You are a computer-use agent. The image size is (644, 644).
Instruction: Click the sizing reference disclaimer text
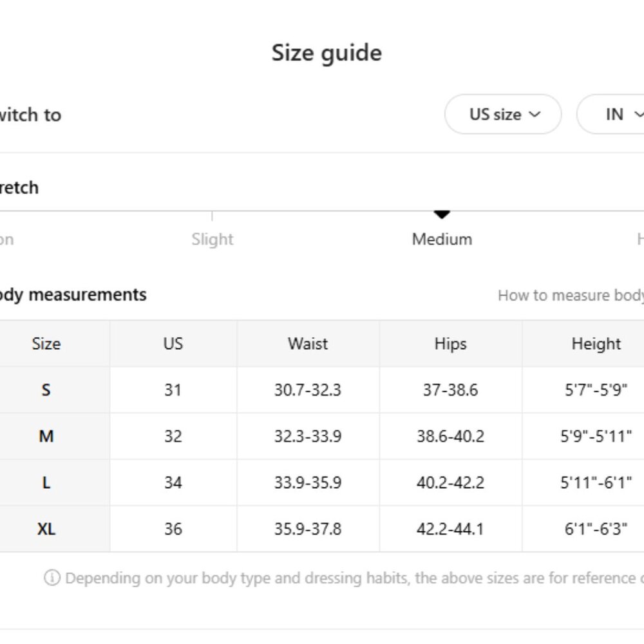tap(354, 578)
